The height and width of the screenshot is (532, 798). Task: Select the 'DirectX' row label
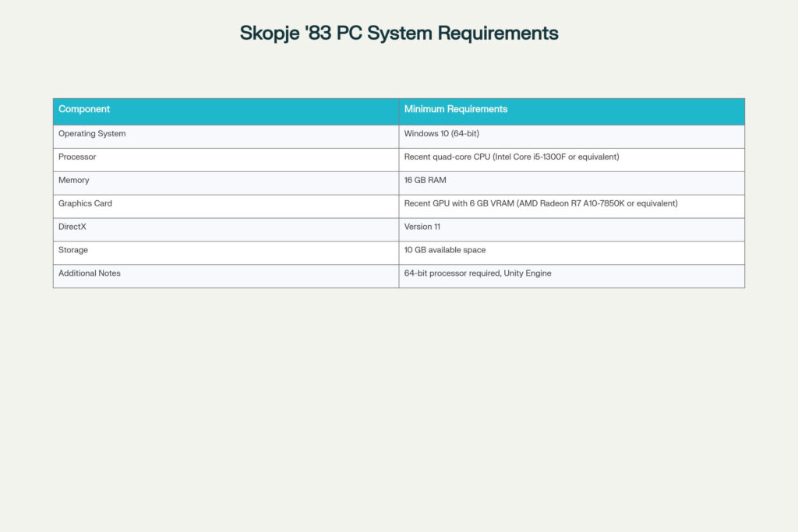(72, 227)
